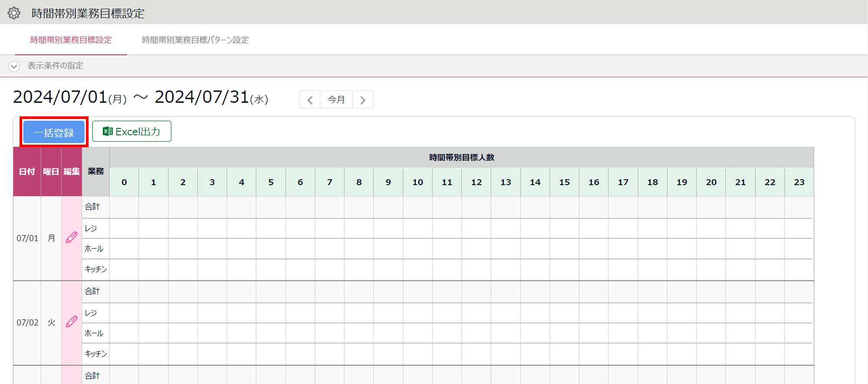Image resolution: width=868 pixels, height=384 pixels.
Task: Click 合計 row label under 07/02
Action: (92, 291)
